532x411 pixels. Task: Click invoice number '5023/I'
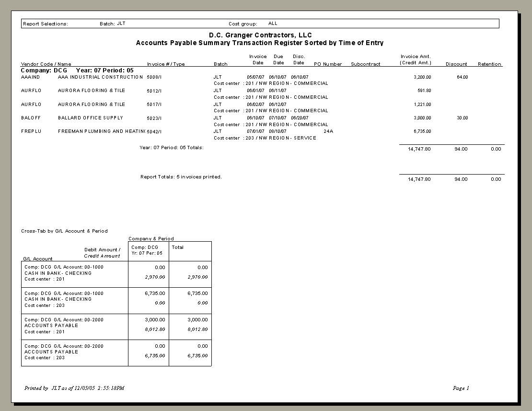[154, 118]
